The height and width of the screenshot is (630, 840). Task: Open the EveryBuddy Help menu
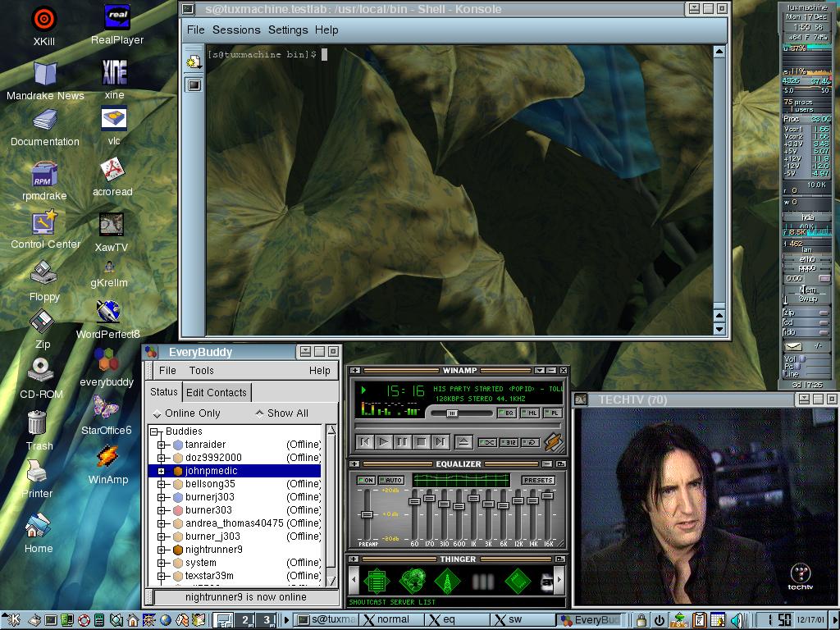(319, 371)
